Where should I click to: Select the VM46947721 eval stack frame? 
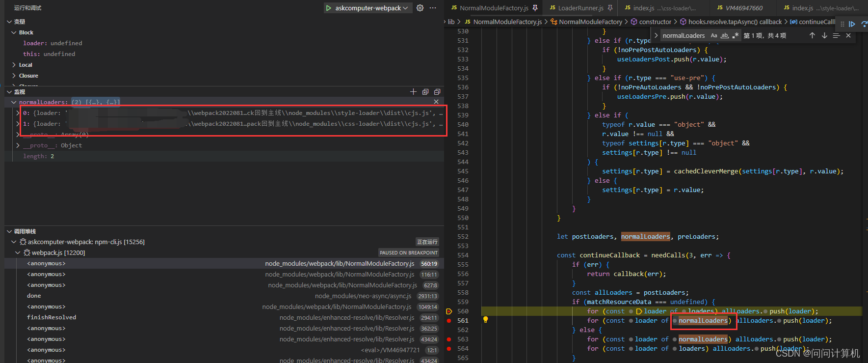pyautogui.click(x=224, y=350)
